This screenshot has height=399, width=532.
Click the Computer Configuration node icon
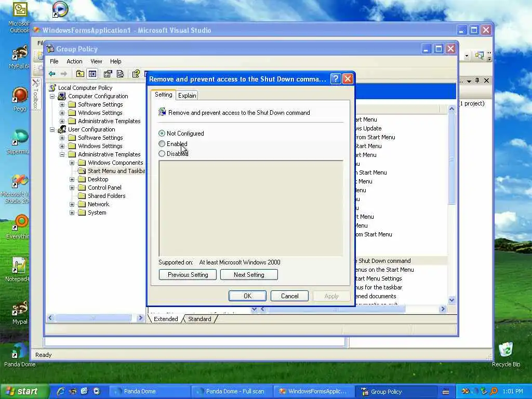(62, 96)
